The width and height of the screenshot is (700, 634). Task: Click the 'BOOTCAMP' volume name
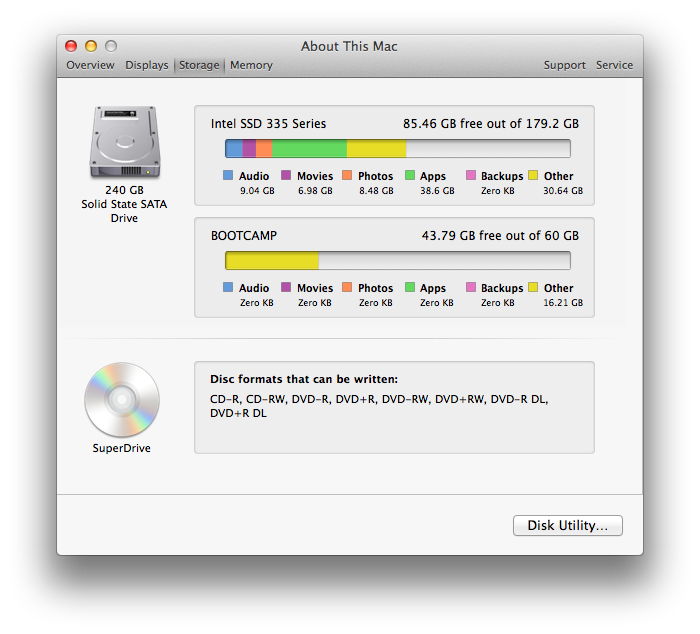(x=244, y=236)
